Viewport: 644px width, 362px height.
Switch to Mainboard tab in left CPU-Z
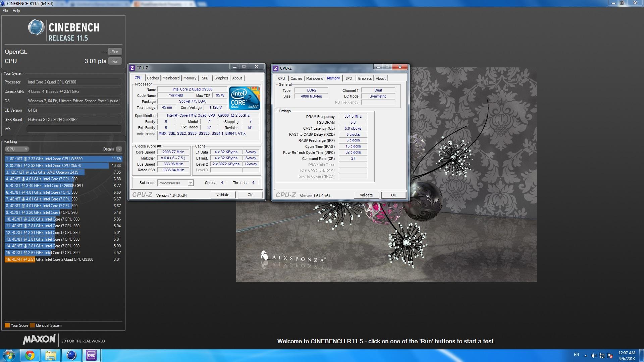click(171, 78)
